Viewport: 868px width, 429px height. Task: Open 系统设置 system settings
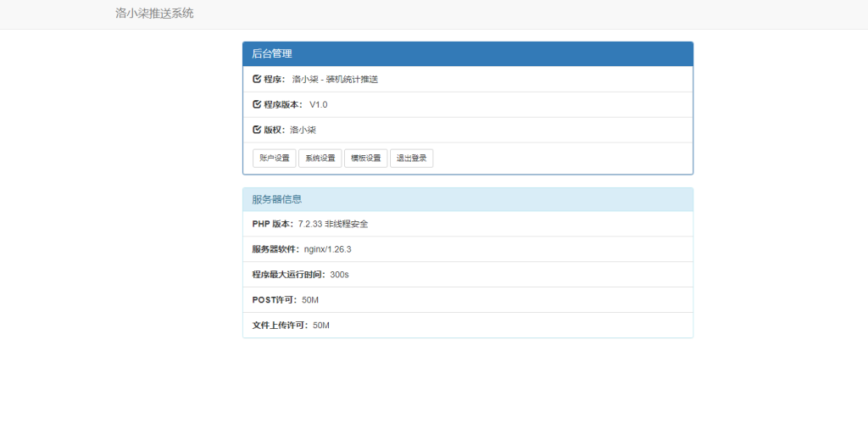coord(320,159)
